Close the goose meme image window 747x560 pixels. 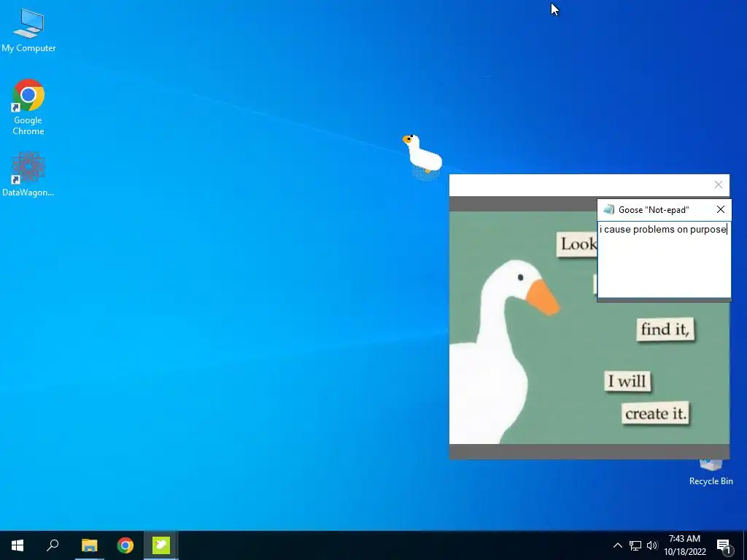(719, 184)
